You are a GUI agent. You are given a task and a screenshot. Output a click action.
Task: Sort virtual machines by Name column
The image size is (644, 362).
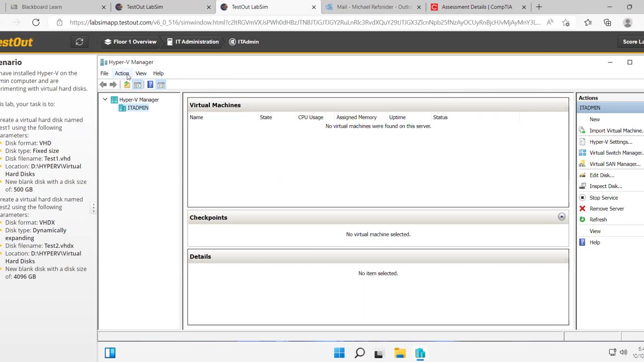[196, 117]
